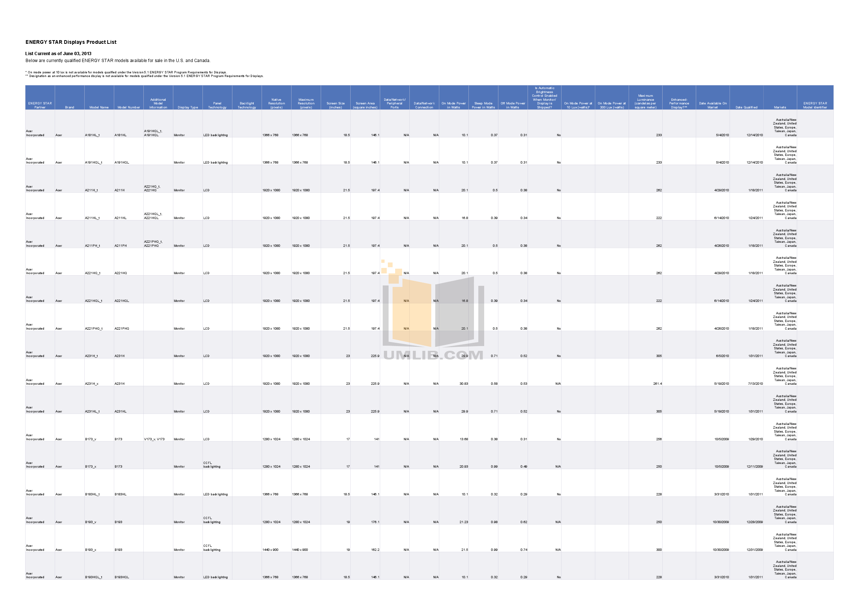Viewport: 868px width, 614px height.
Task: Click the A181HL_t model name cell
Action: coord(92,135)
